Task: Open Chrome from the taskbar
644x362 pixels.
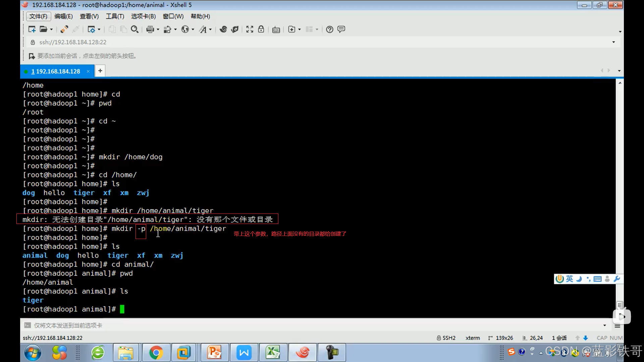Action: click(156, 353)
